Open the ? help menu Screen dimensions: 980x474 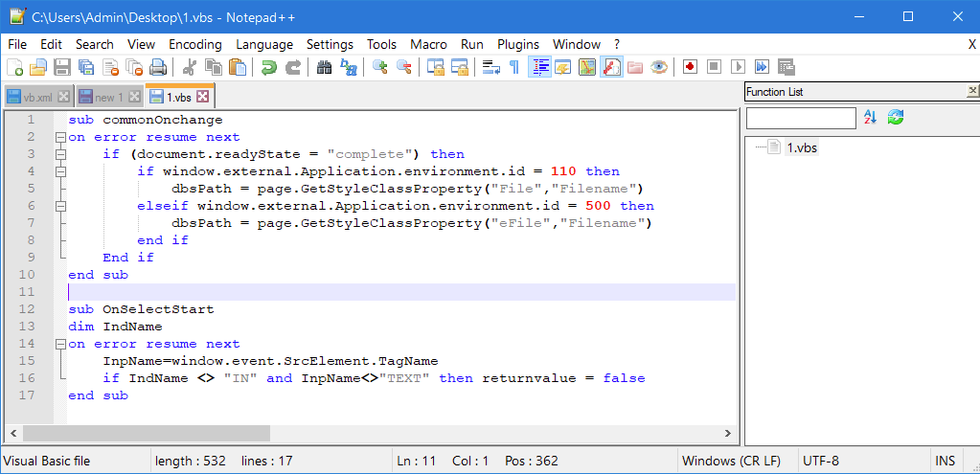617,44
